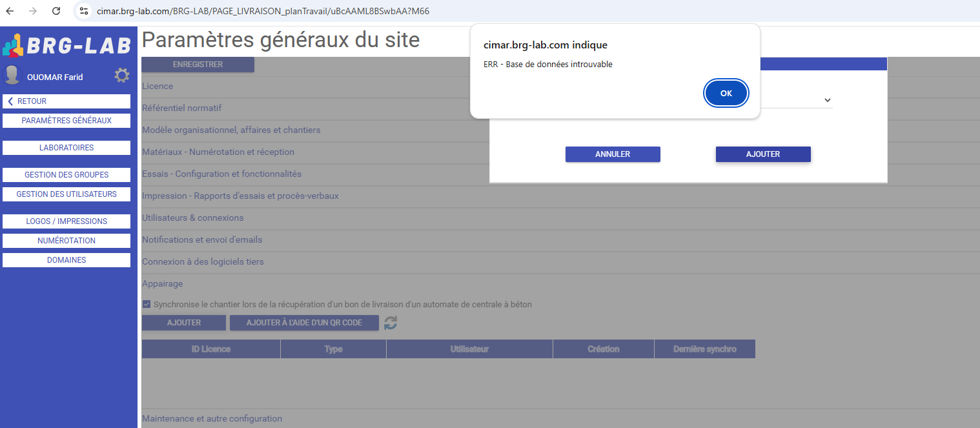
Task: Click the BRG-LAB logo
Action: 67,45
